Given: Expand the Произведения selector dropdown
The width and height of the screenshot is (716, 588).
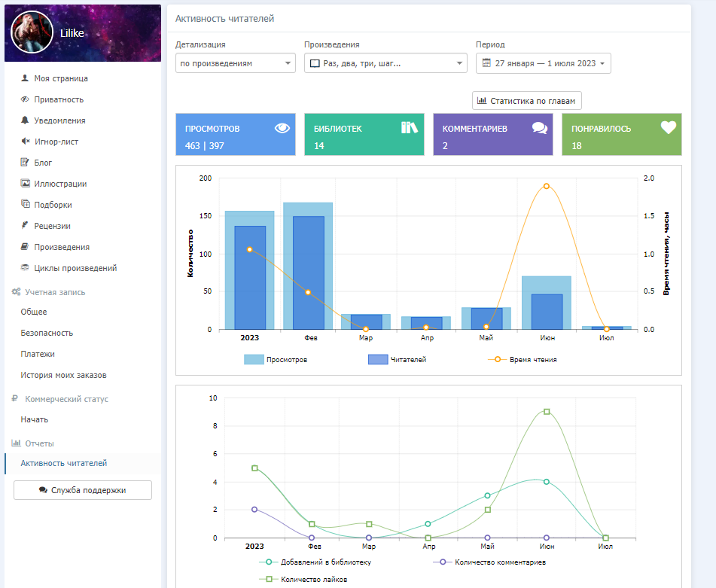Looking at the screenshot, I should pos(385,64).
